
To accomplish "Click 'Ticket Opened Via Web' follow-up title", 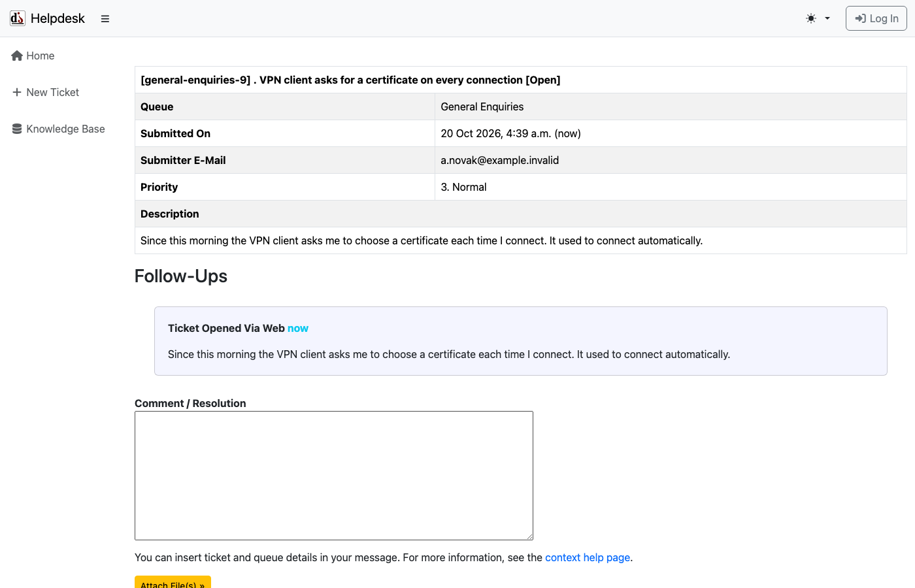I will pyautogui.click(x=226, y=329).
